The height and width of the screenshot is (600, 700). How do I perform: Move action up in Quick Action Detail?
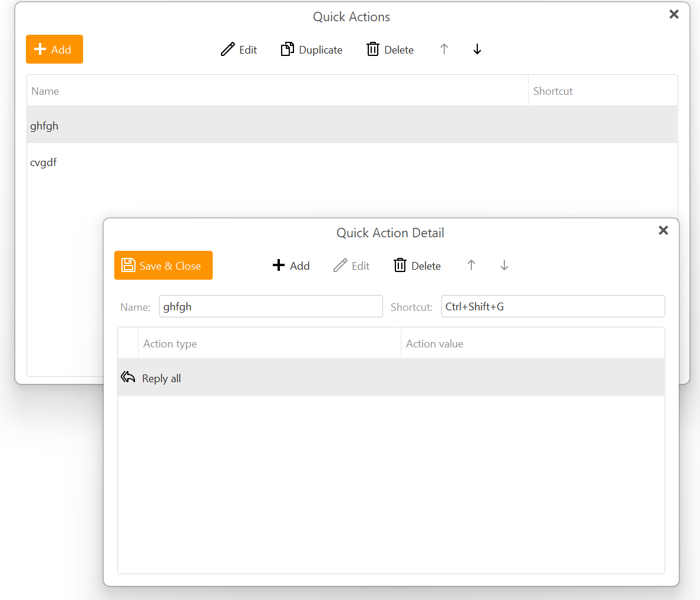tap(471, 266)
